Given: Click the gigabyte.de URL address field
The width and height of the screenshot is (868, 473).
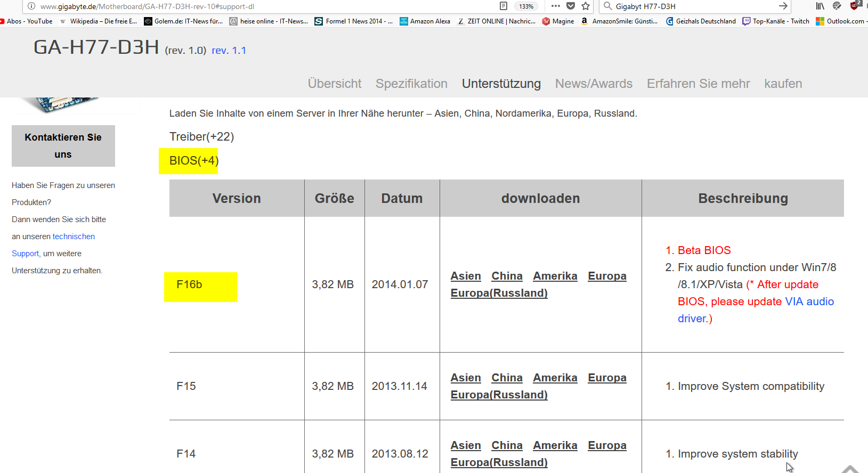Looking at the screenshot, I should pos(266,6).
